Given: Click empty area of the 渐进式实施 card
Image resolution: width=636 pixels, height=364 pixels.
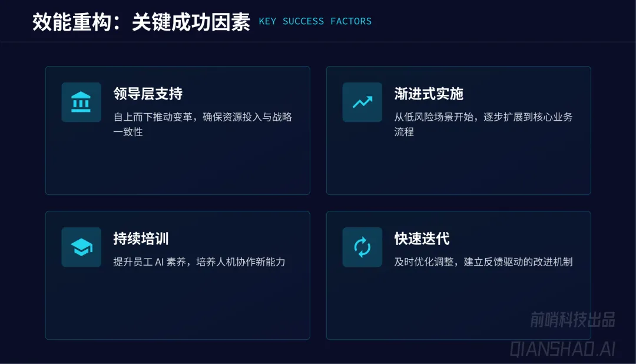Looking at the screenshot, I should point(458,168).
